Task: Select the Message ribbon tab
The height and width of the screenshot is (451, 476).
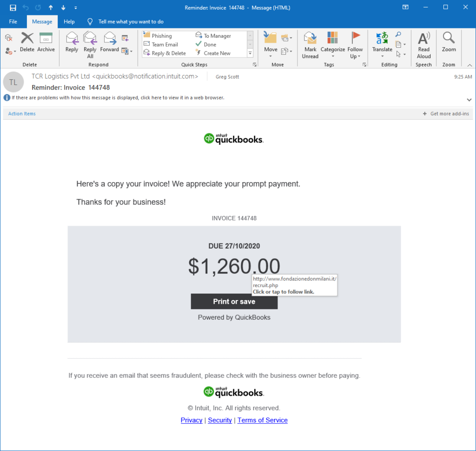Action: point(42,21)
